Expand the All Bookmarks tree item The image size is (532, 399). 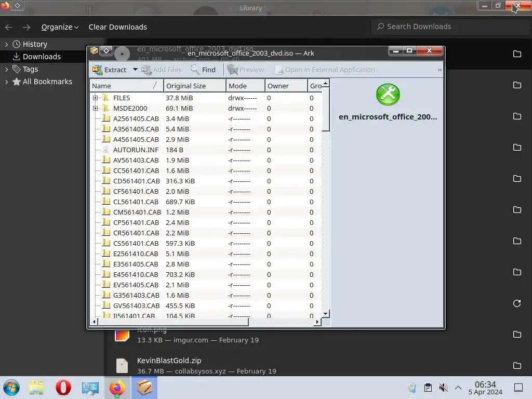[x=6, y=82]
